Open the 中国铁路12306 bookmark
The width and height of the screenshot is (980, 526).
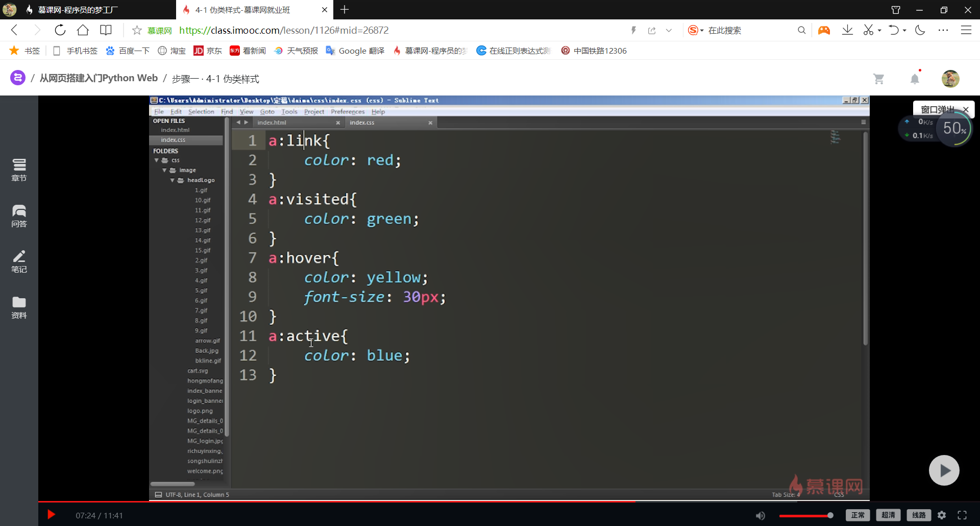click(594, 51)
